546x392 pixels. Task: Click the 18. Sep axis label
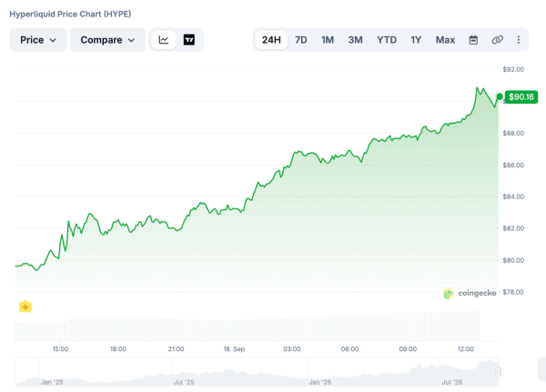234,349
